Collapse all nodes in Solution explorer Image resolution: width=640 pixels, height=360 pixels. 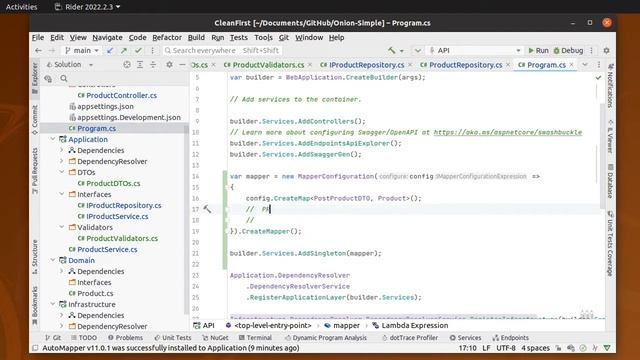coord(153,64)
